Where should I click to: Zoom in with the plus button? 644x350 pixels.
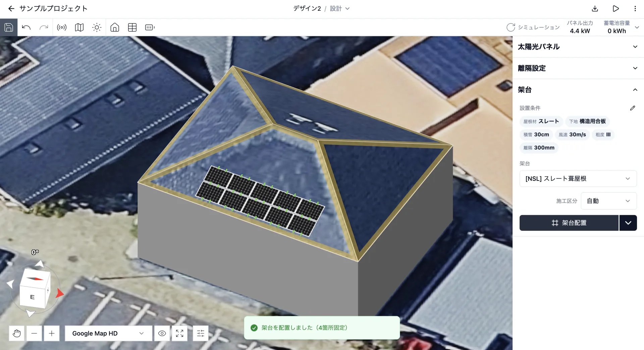[x=52, y=333]
